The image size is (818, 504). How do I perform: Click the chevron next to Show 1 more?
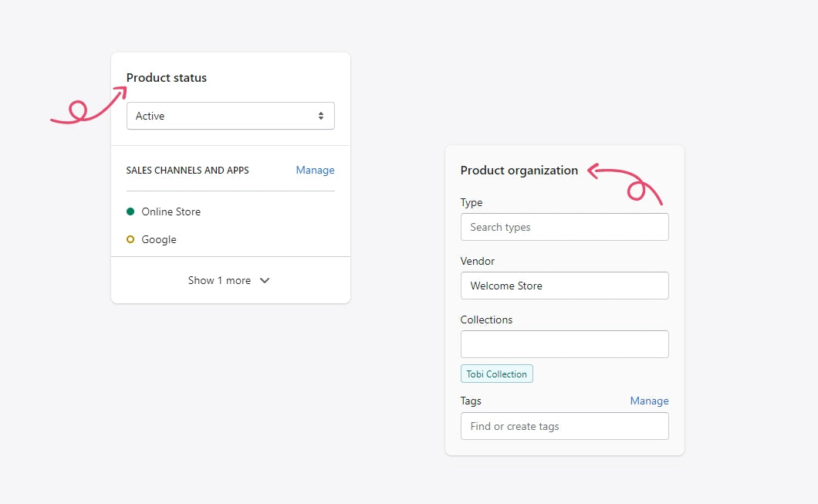click(265, 281)
